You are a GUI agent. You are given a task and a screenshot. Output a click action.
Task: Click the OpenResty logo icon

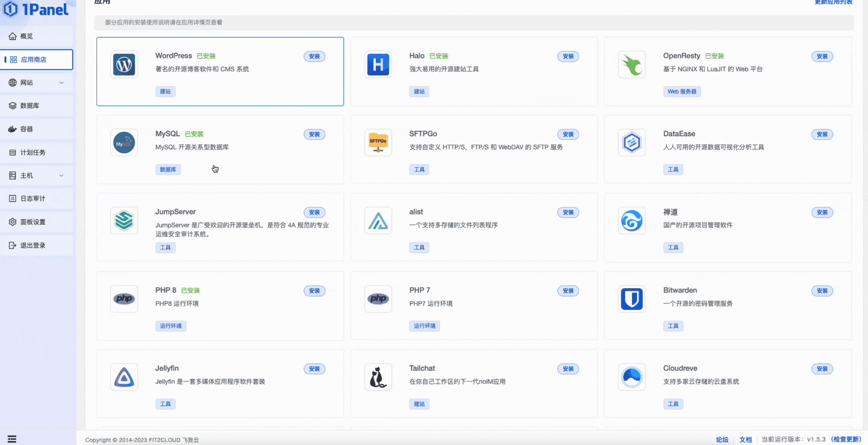pyautogui.click(x=631, y=65)
